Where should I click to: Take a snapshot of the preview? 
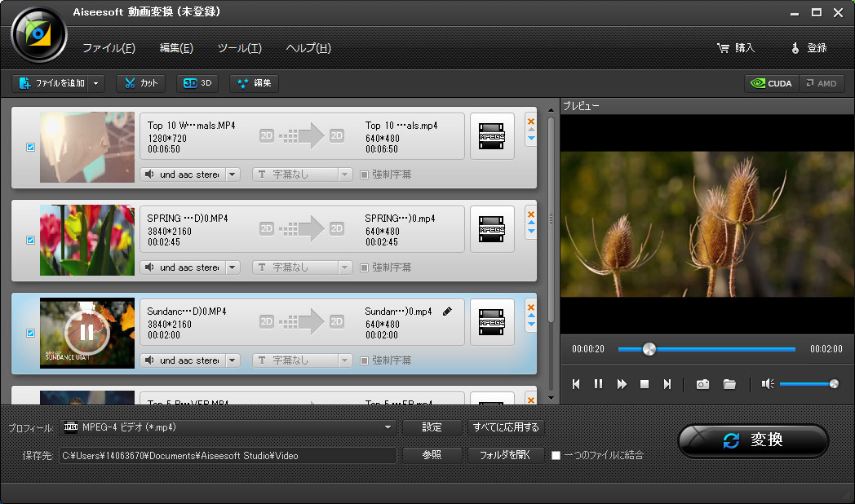pyautogui.click(x=703, y=384)
